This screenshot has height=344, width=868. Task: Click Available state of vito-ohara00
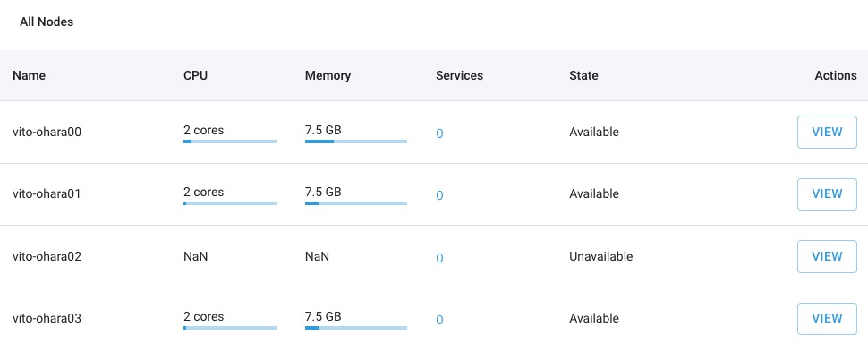coord(594,133)
